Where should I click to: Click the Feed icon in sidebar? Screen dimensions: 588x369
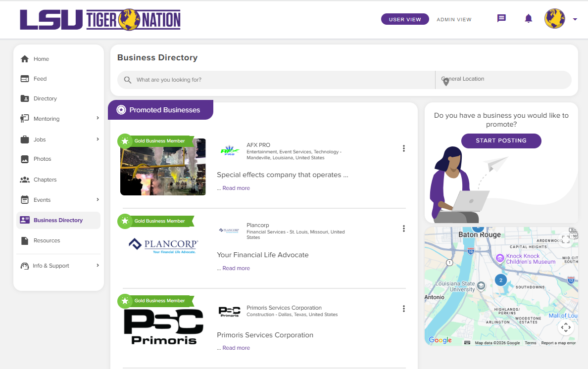click(x=25, y=79)
